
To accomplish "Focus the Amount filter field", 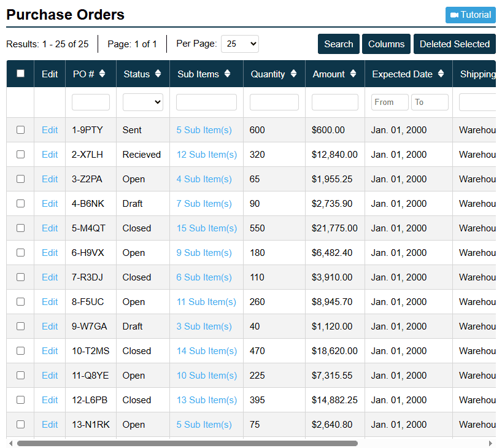I will 335,102.
